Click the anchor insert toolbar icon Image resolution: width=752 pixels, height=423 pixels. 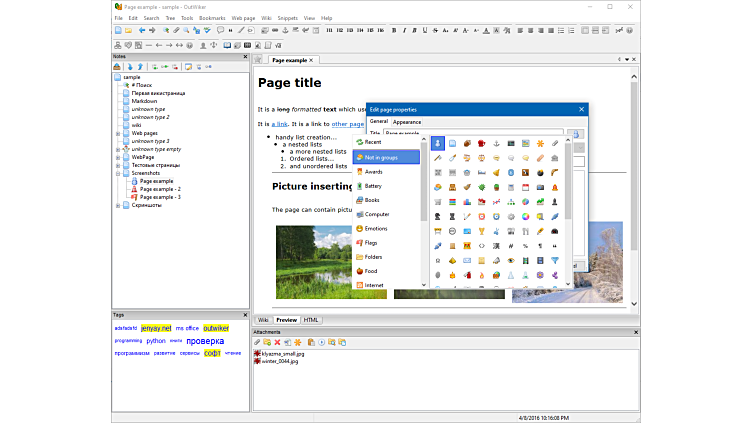(x=285, y=30)
